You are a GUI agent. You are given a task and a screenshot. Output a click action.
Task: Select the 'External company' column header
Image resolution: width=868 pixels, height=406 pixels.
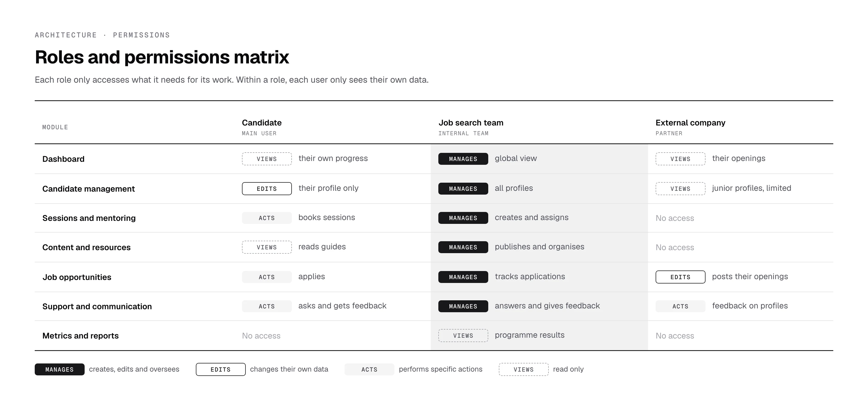tap(690, 123)
